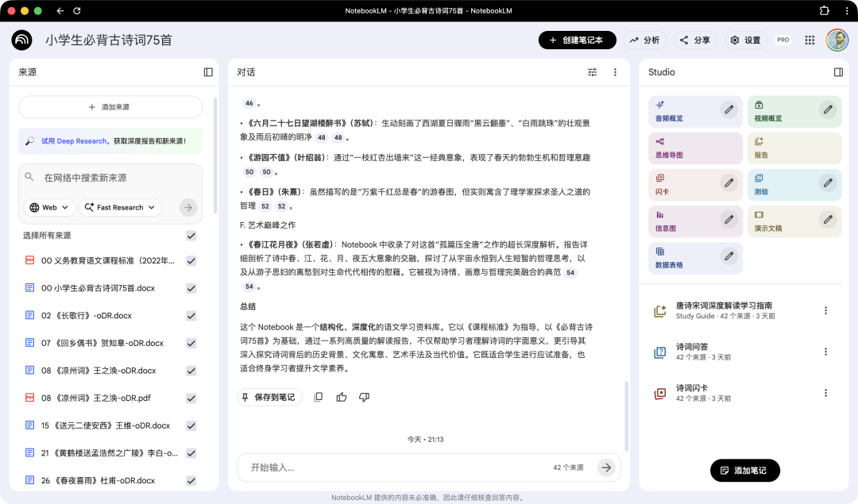The height and width of the screenshot is (504, 858).
Task: Click the notebook title 小学生必背古诗词75首
Action: pos(109,40)
